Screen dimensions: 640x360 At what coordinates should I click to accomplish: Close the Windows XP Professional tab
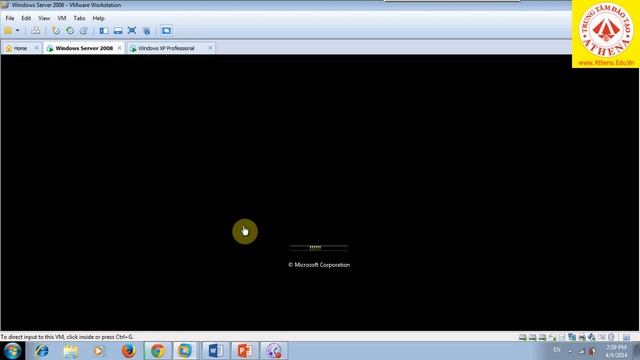pyautogui.click(x=210, y=48)
